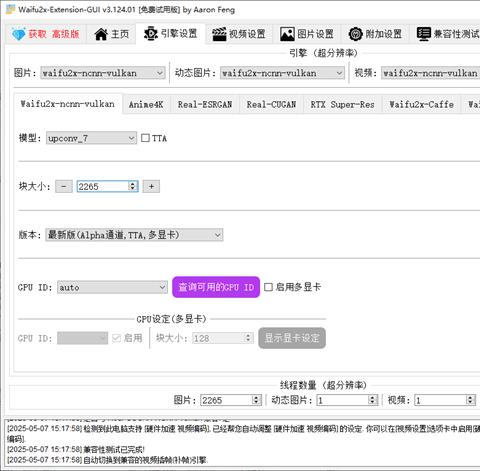Click the 块大小 2265 spinner arrows
The height and width of the screenshot is (471, 480).
coord(133,186)
